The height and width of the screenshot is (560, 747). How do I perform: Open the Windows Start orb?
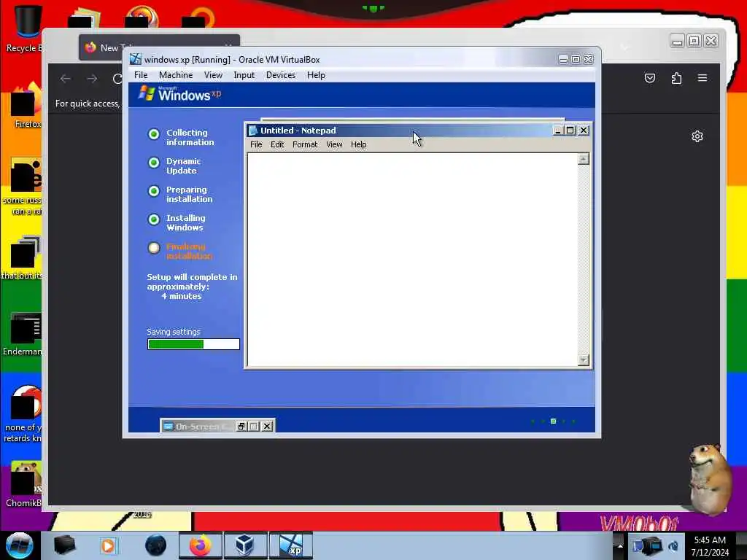point(19,545)
